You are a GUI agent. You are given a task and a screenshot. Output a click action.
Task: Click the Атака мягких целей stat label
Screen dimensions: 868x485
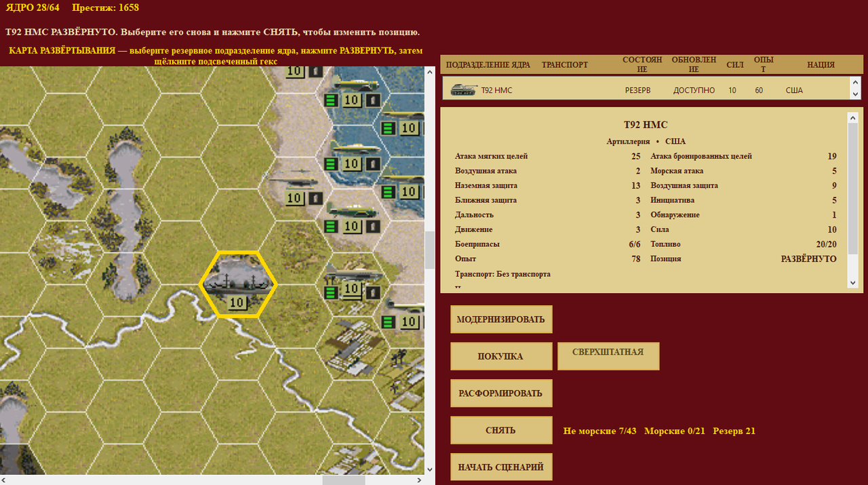[x=491, y=156]
